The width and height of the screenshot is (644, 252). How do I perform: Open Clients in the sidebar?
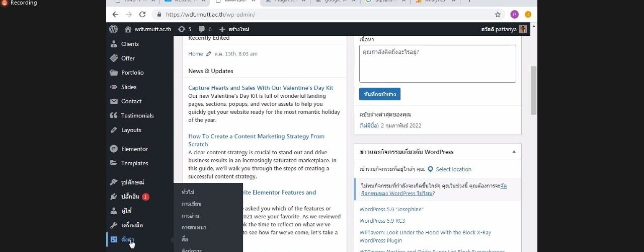(x=130, y=44)
